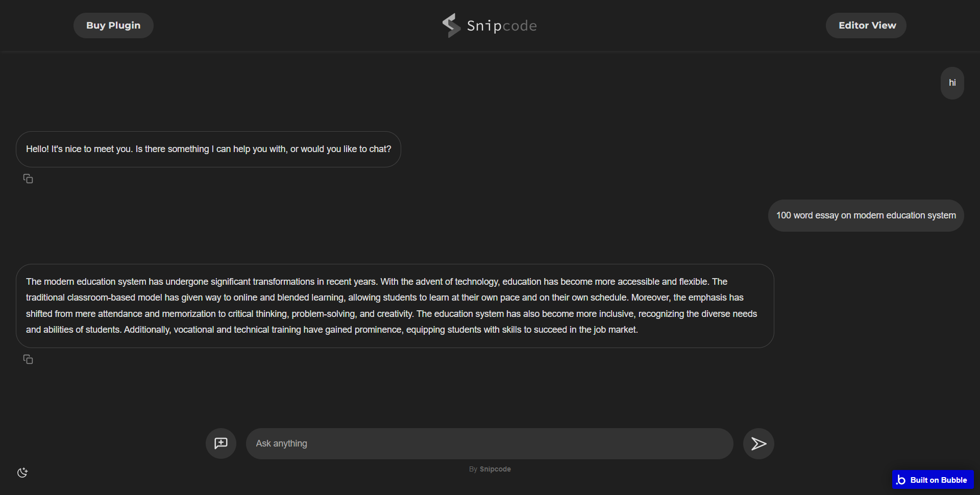The height and width of the screenshot is (495, 980).
Task: Start a new chat conversation
Action: (220, 443)
